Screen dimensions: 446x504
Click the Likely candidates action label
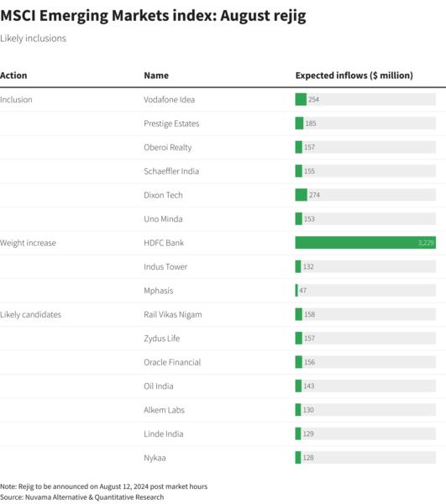tap(30, 314)
